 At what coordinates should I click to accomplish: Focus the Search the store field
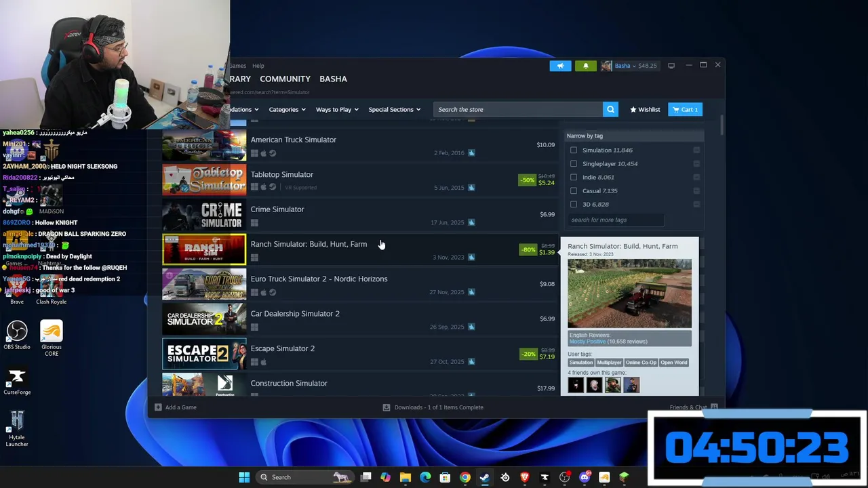coord(518,109)
